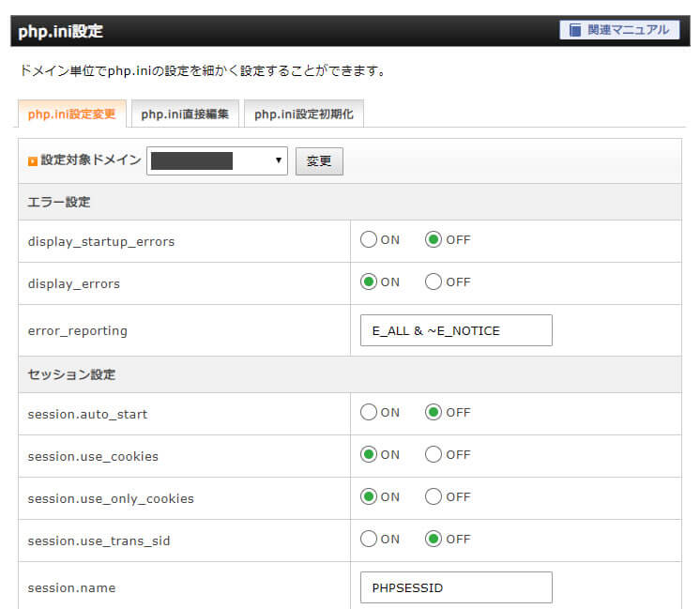Click the session.use_only_cookies label text
The width and height of the screenshot is (700, 609).
click(x=111, y=498)
